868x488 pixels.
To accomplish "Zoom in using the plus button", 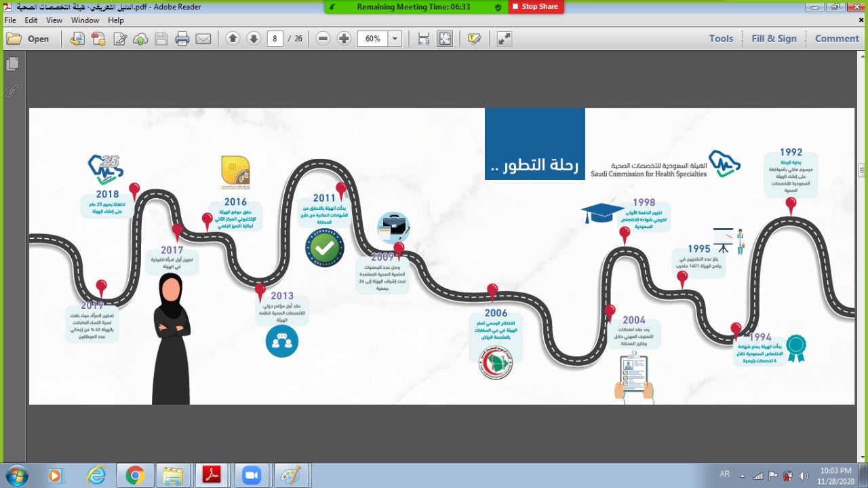I will point(344,39).
